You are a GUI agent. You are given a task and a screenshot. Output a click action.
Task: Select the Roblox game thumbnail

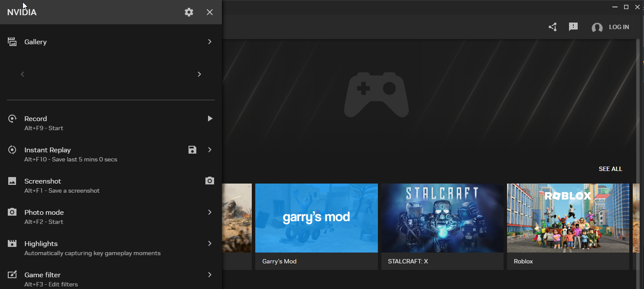pos(568,218)
